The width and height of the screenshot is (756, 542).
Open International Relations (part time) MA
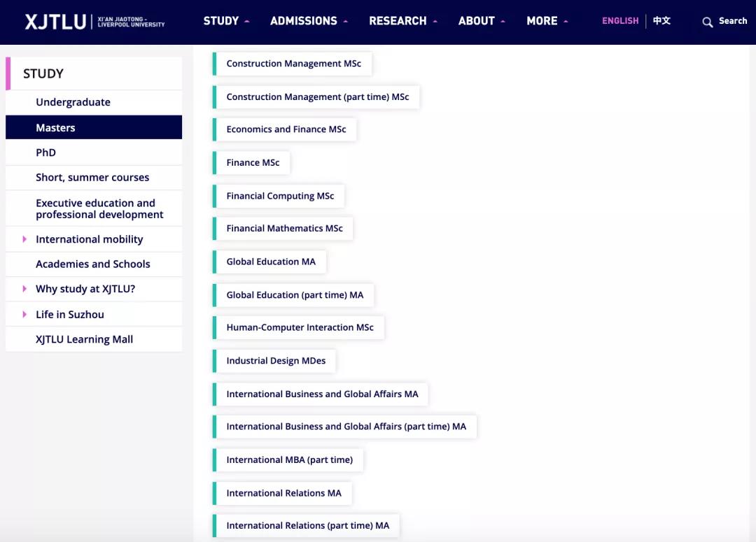[306, 526]
